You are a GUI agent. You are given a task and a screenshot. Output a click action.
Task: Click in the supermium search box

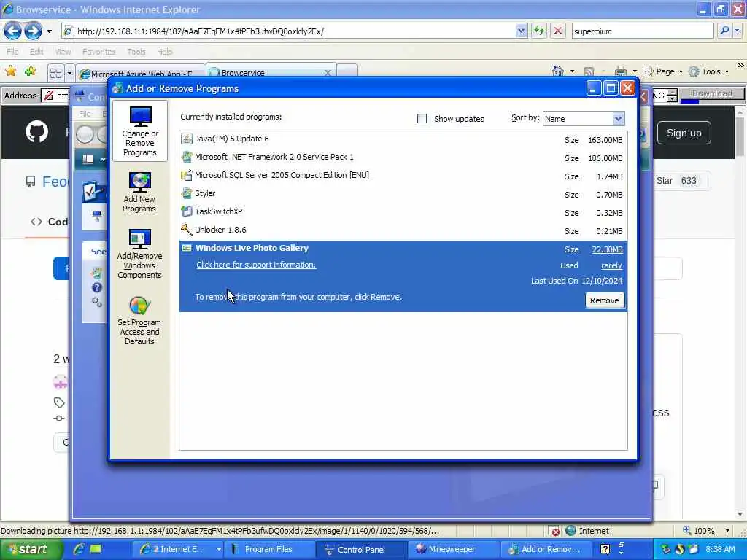(x=642, y=31)
